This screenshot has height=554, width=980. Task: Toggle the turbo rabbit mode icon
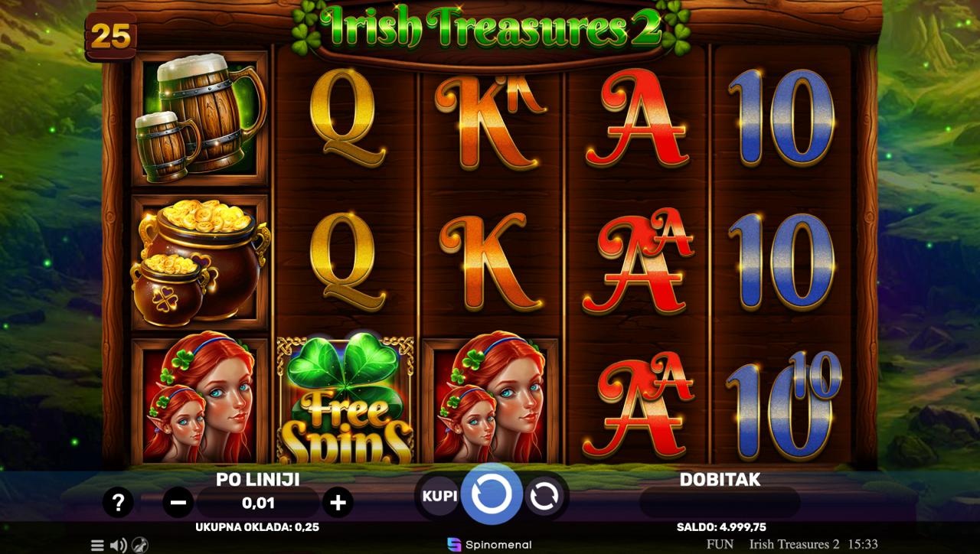click(139, 545)
